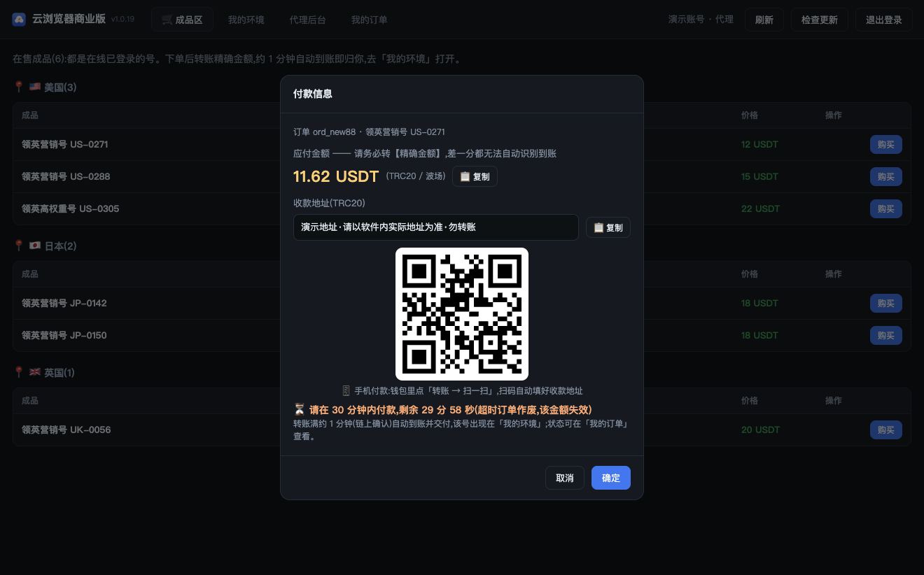
Task: Click the 20 USDT price
Action: [760, 430]
